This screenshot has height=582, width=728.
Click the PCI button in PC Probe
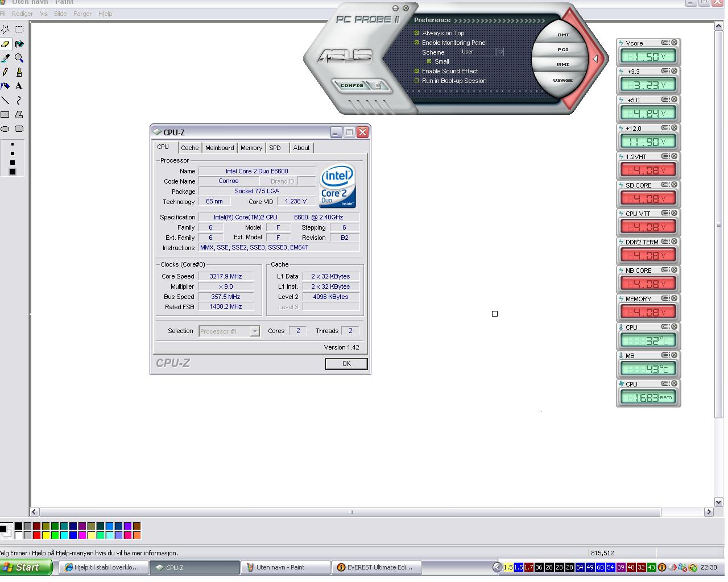(563, 49)
